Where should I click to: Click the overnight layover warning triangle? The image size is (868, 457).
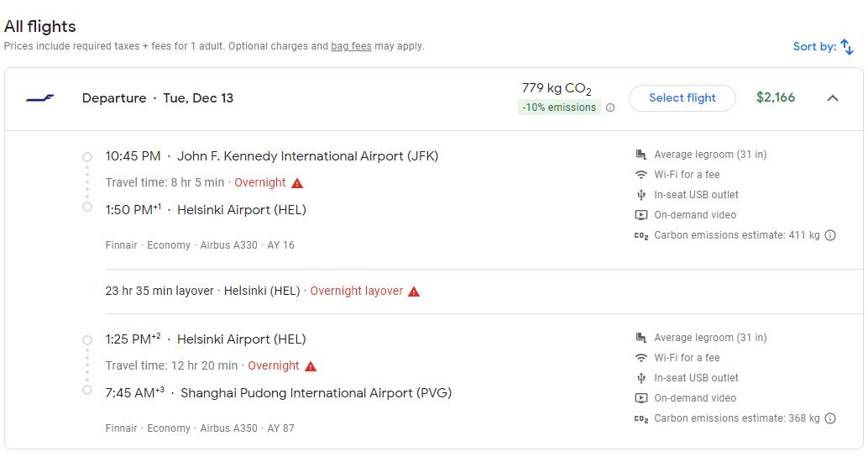click(414, 292)
